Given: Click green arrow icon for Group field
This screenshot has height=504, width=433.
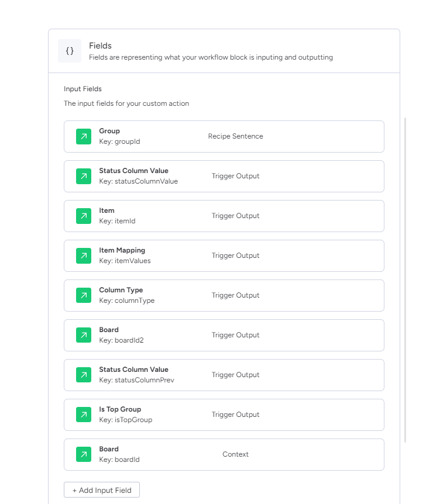Looking at the screenshot, I should tap(84, 137).
